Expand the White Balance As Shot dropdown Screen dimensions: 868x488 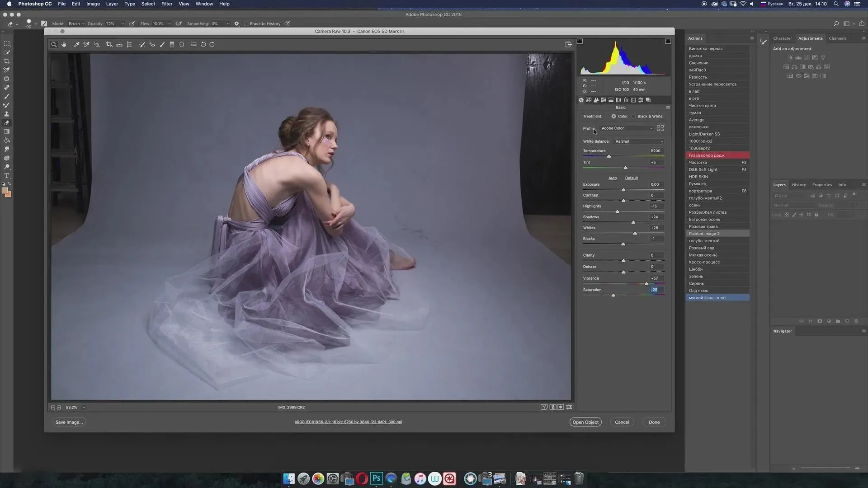pos(639,141)
